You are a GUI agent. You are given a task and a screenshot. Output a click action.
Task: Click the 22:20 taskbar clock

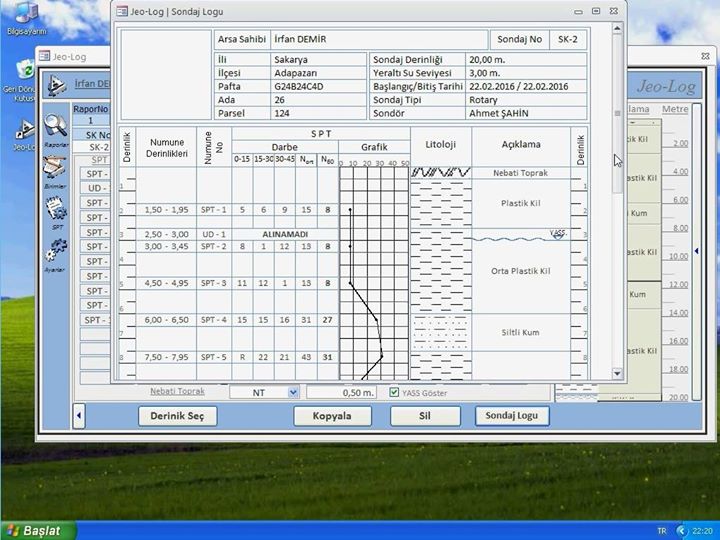703,531
